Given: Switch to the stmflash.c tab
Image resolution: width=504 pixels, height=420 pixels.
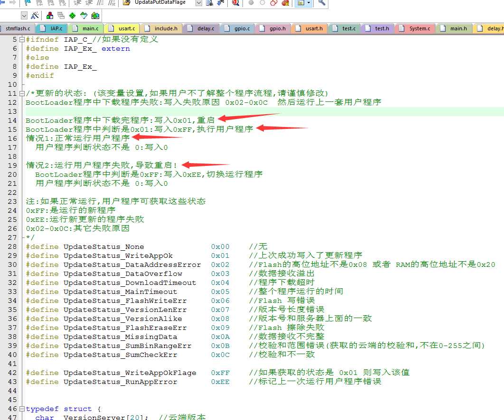Looking at the screenshot, I should 18,28.
